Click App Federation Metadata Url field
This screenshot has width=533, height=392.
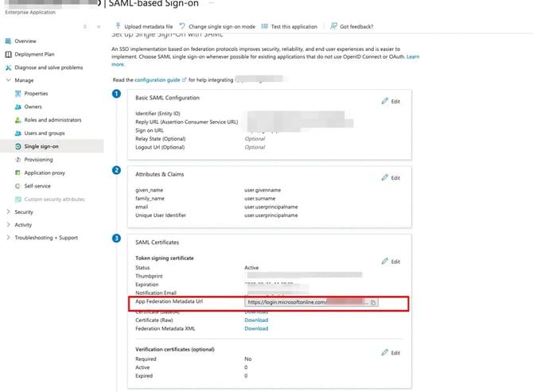coord(311,302)
